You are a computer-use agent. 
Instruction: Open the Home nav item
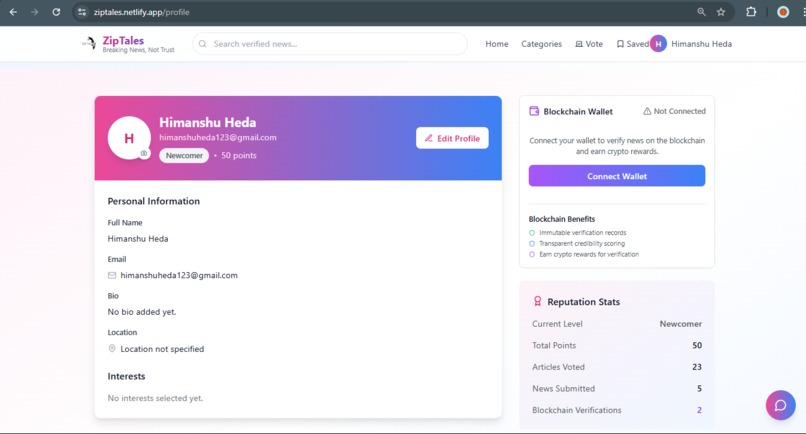pyautogui.click(x=497, y=44)
